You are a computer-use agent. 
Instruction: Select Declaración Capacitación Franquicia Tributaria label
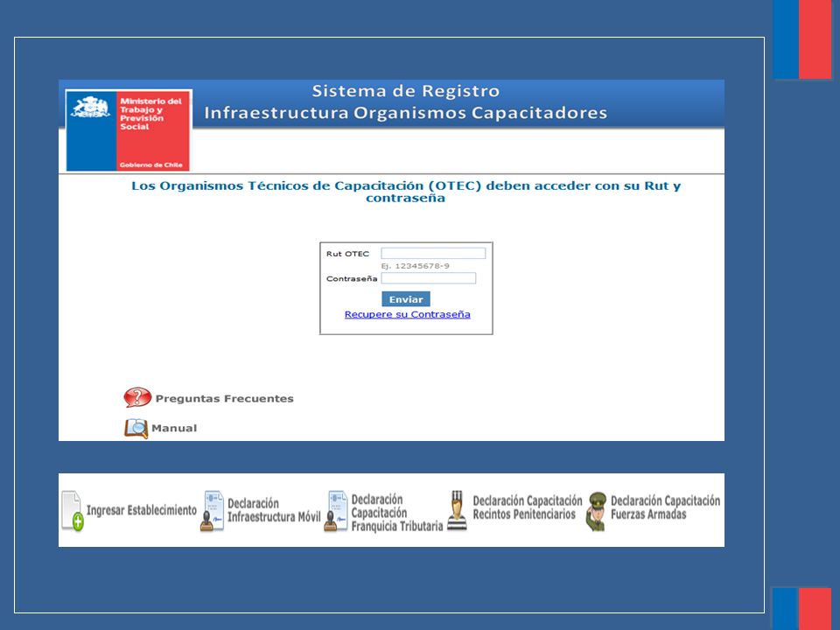pyautogui.click(x=397, y=513)
